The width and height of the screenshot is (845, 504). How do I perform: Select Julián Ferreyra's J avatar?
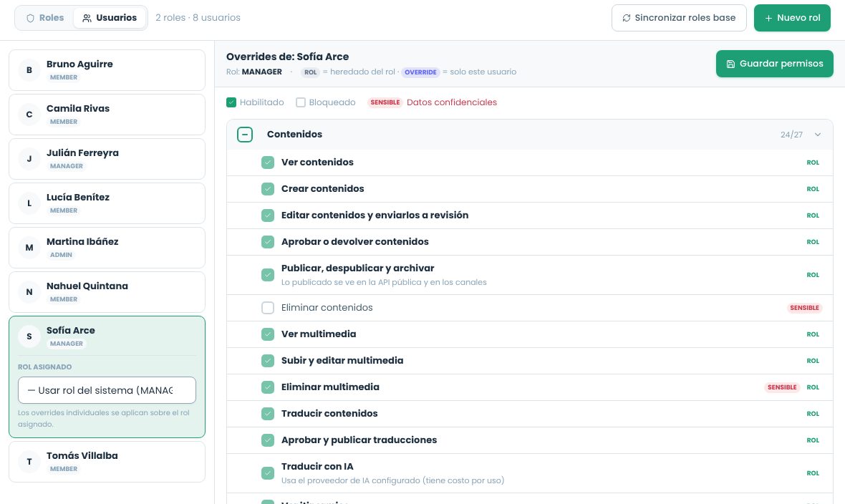click(x=29, y=159)
